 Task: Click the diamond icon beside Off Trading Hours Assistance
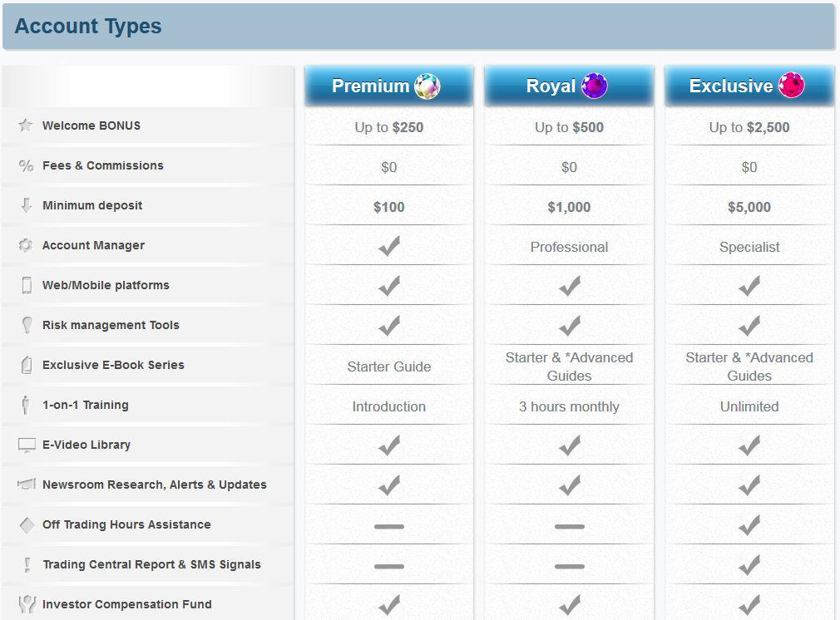[27, 524]
